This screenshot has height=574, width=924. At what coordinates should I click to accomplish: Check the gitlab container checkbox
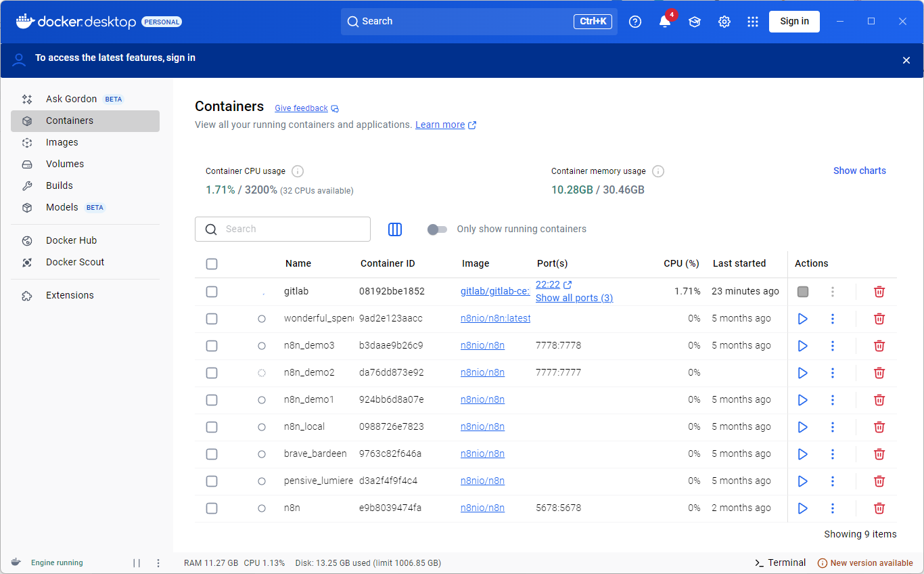click(x=212, y=292)
